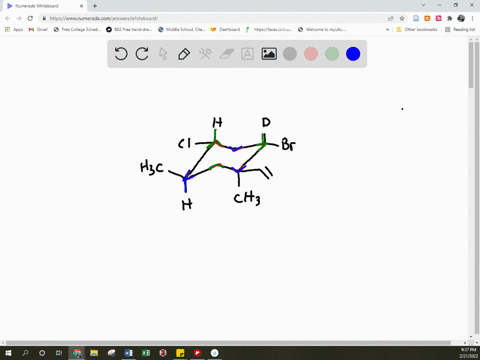Viewport: 480px width, 360px height.
Task: Open Chrome from the taskbar
Action: 77,353
